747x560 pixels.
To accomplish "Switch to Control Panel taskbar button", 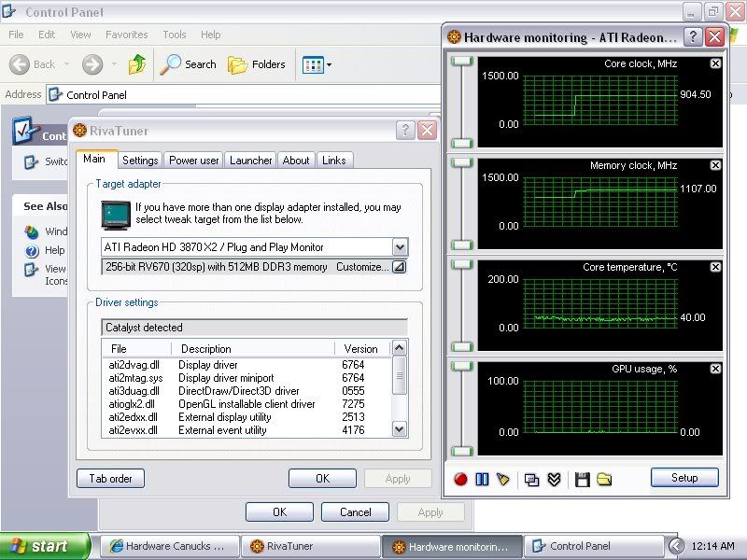I will [593, 546].
